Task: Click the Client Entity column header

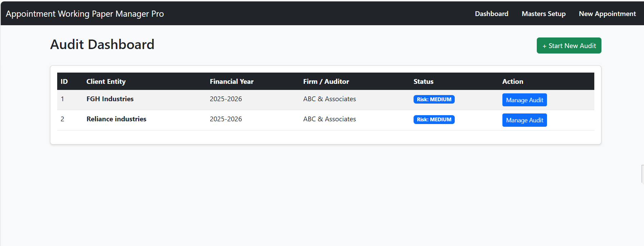Action: [106, 81]
